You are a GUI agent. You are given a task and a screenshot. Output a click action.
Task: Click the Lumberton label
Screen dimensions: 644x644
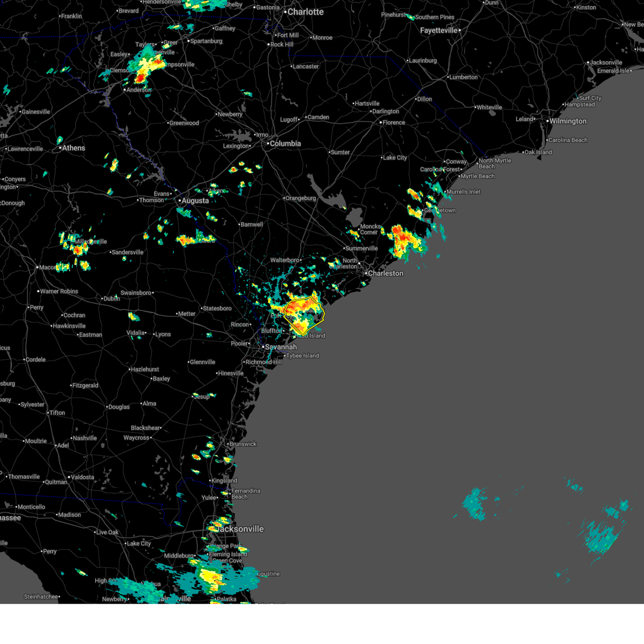464,77
